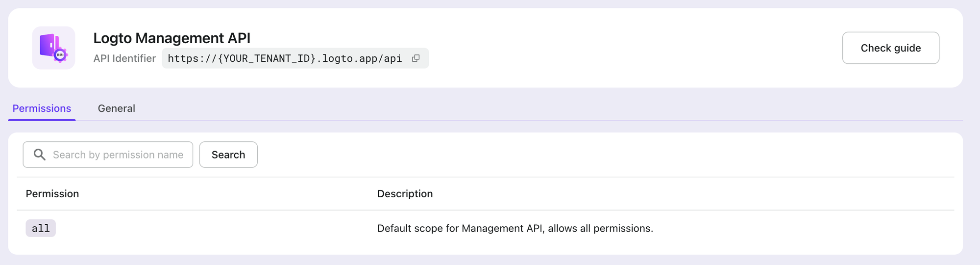Select the "all" permission tag
Image resolution: width=980 pixels, height=265 pixels.
(x=41, y=228)
